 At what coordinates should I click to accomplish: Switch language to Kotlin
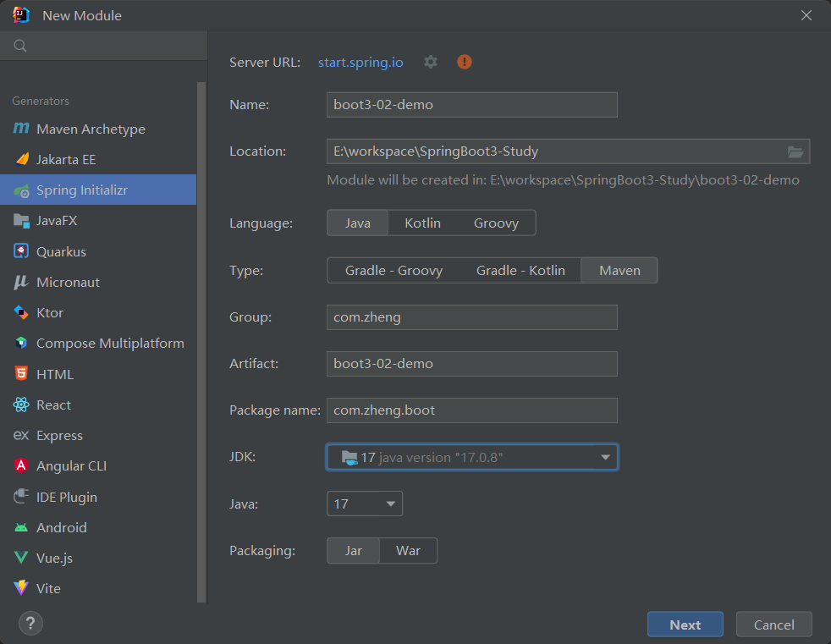click(x=422, y=223)
